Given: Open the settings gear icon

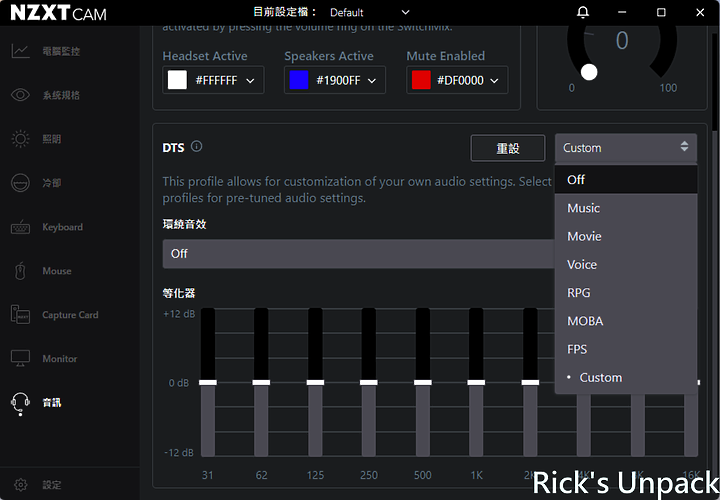Looking at the screenshot, I should click(x=21, y=484).
